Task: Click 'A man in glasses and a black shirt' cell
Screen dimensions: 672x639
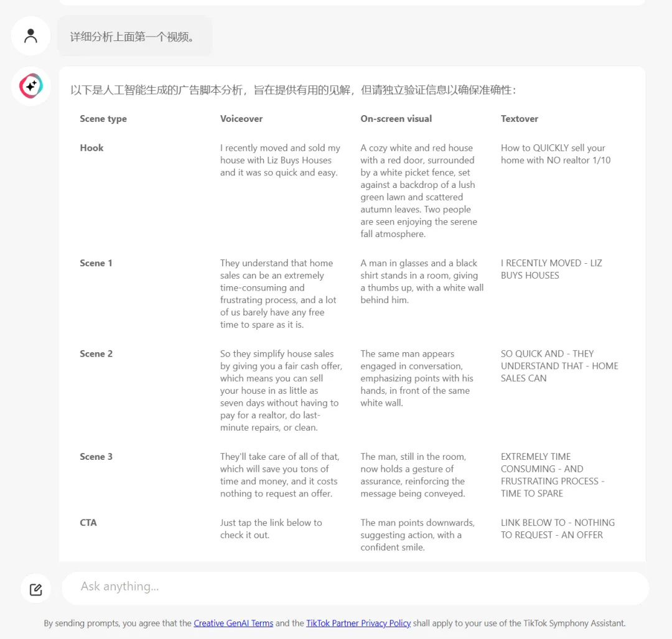Action: (x=422, y=282)
